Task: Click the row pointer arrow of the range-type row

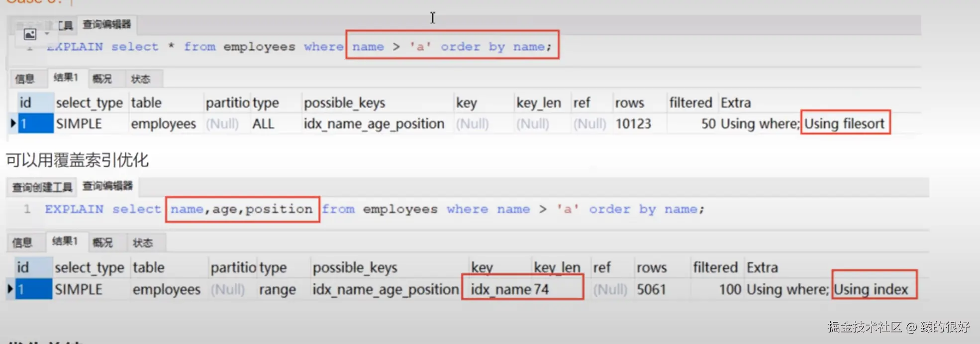Action: [x=10, y=289]
